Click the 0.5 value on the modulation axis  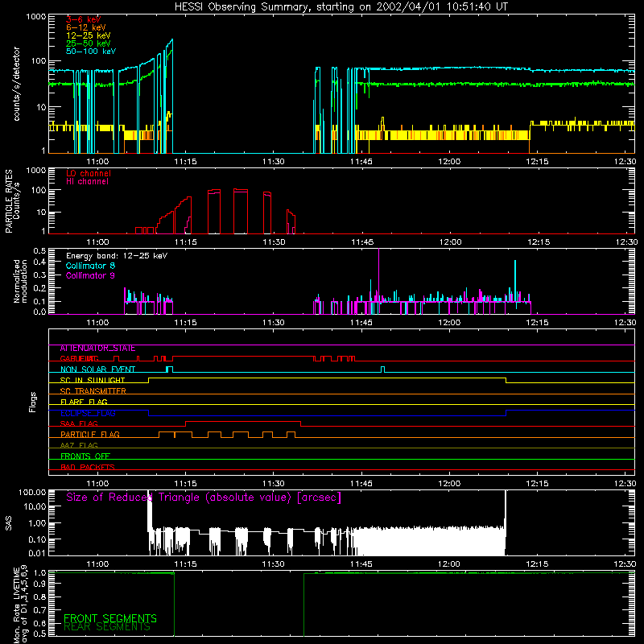[39, 250]
